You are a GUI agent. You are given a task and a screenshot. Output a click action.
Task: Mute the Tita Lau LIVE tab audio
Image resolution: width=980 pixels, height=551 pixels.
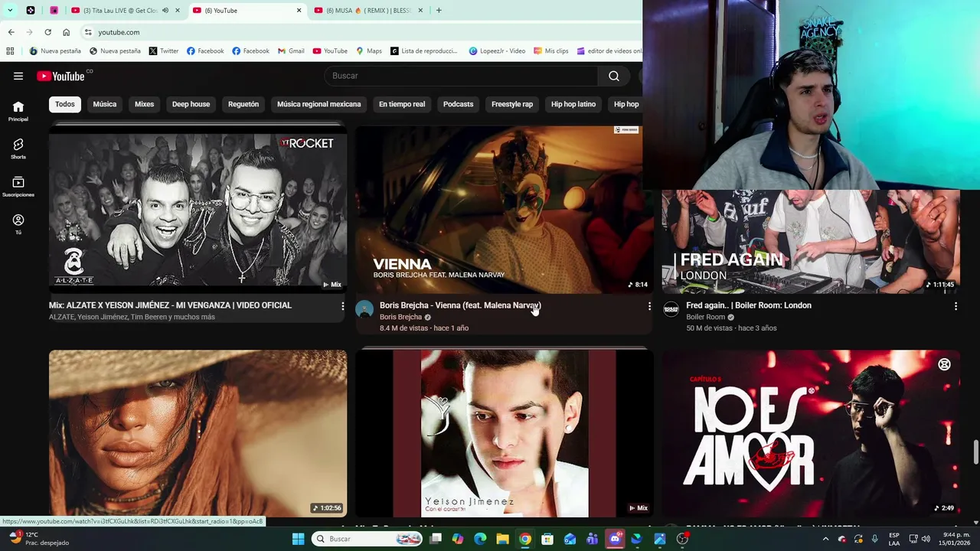[165, 11]
